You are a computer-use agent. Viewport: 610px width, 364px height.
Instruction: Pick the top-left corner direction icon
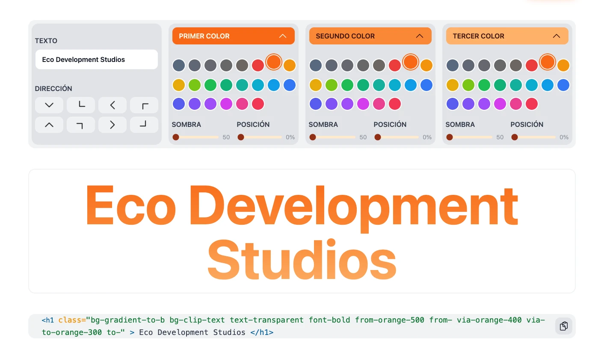pyautogui.click(x=144, y=105)
